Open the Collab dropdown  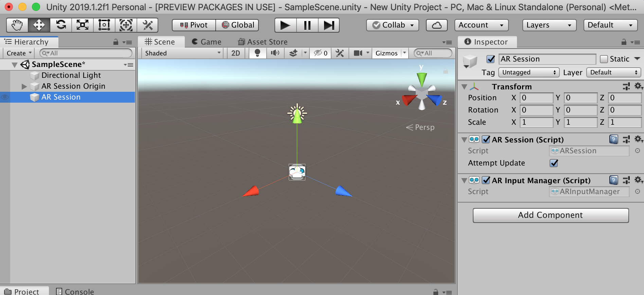(393, 25)
